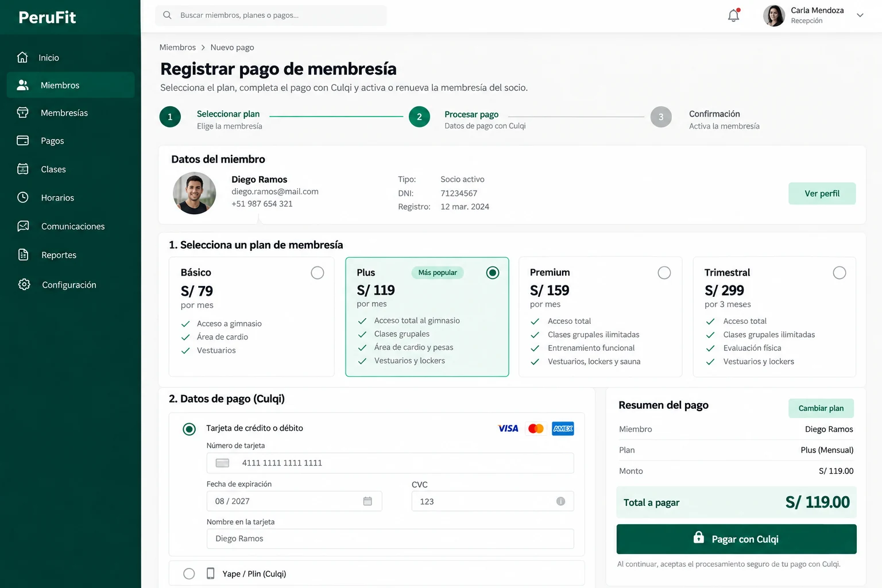
Task: Click the AMEX card logo
Action: coord(563,428)
